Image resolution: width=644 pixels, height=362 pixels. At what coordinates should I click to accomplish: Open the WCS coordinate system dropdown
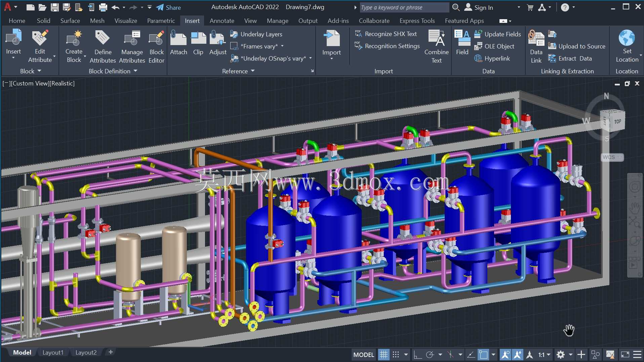(612, 157)
